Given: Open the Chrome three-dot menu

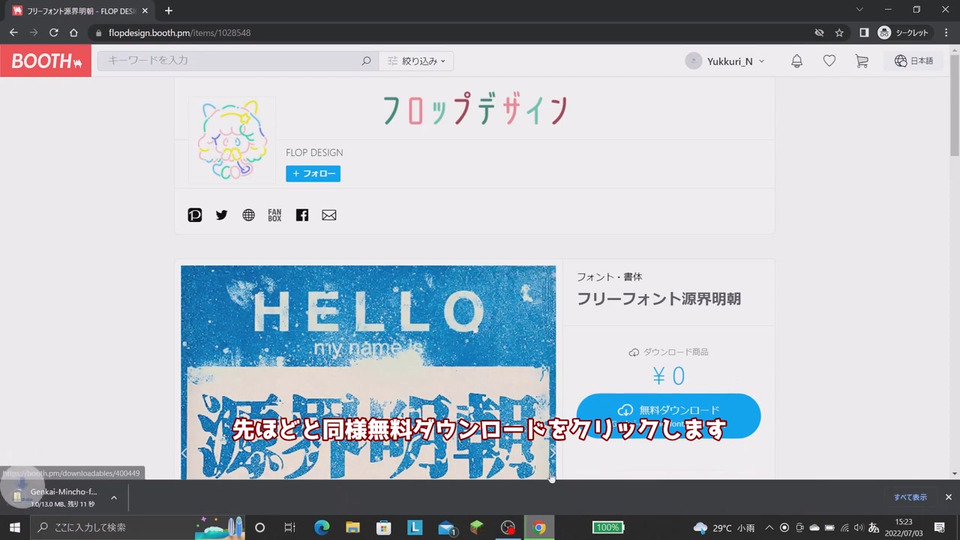Looking at the screenshot, I should tap(947, 32).
